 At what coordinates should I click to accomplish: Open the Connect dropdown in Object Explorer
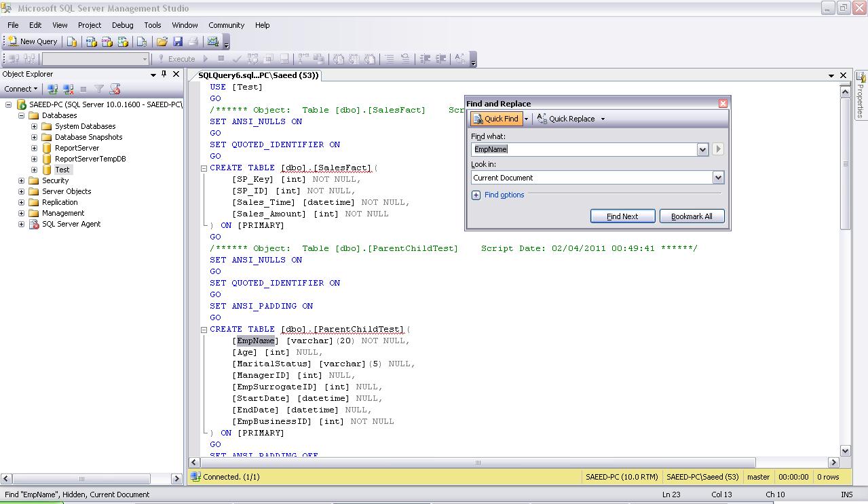(x=21, y=89)
